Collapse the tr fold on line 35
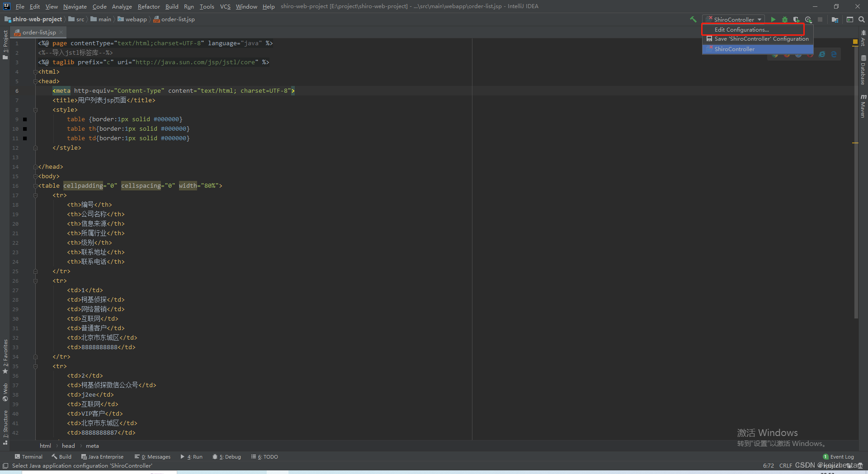The image size is (868, 474). pyautogui.click(x=35, y=366)
